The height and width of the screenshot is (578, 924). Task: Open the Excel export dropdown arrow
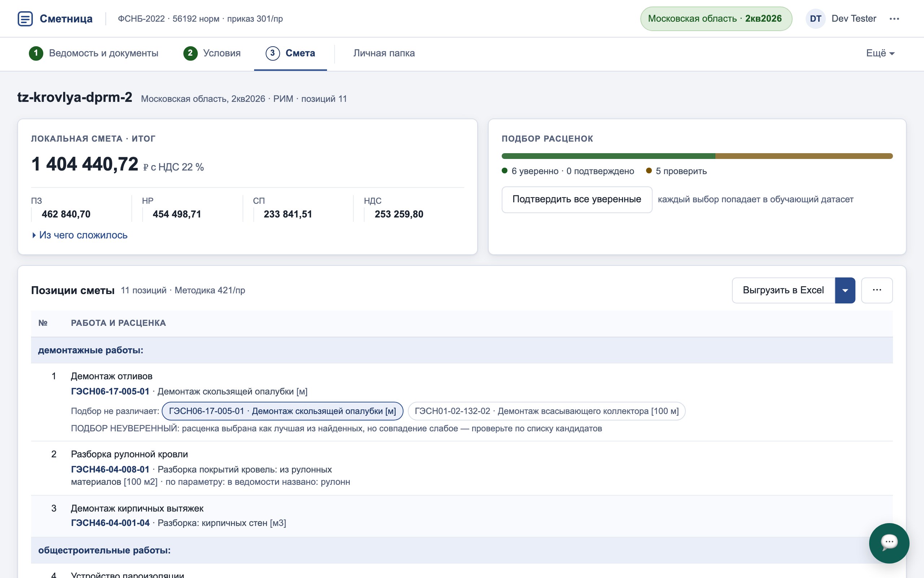(845, 290)
